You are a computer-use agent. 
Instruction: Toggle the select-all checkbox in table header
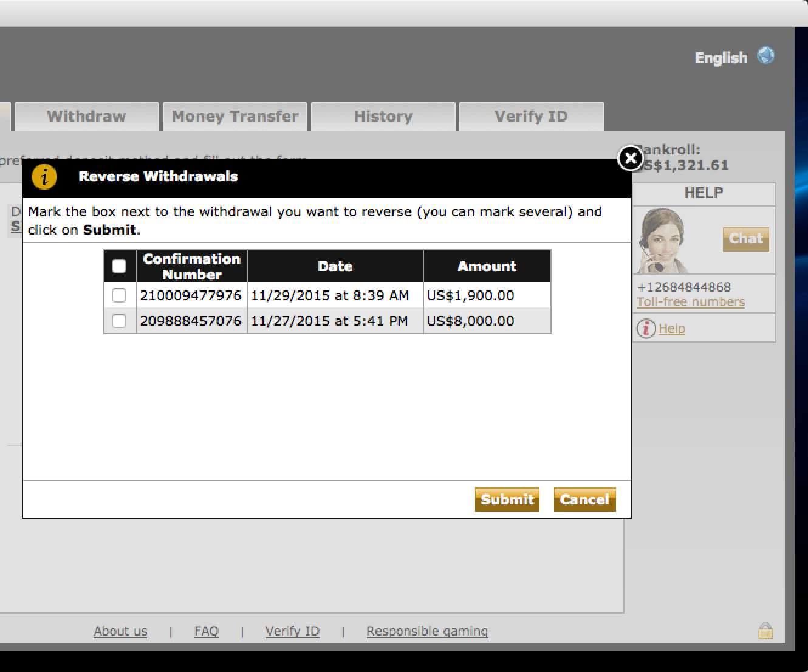(x=119, y=266)
